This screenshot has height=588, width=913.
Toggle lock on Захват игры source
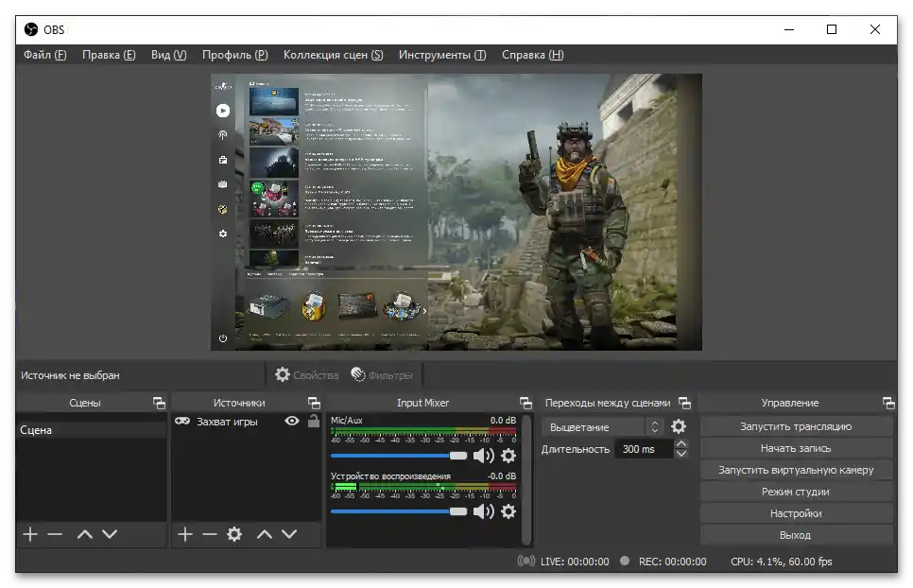pyautogui.click(x=313, y=421)
